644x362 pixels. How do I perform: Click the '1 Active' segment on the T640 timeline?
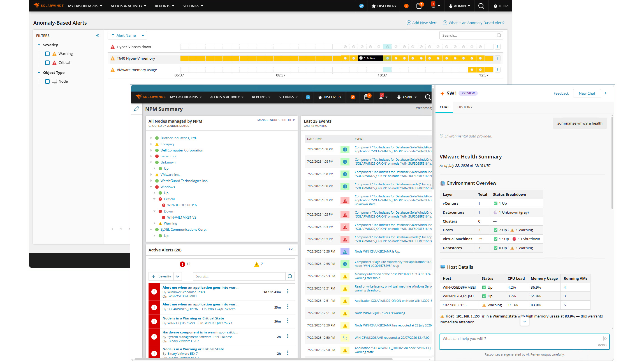pyautogui.click(x=370, y=58)
